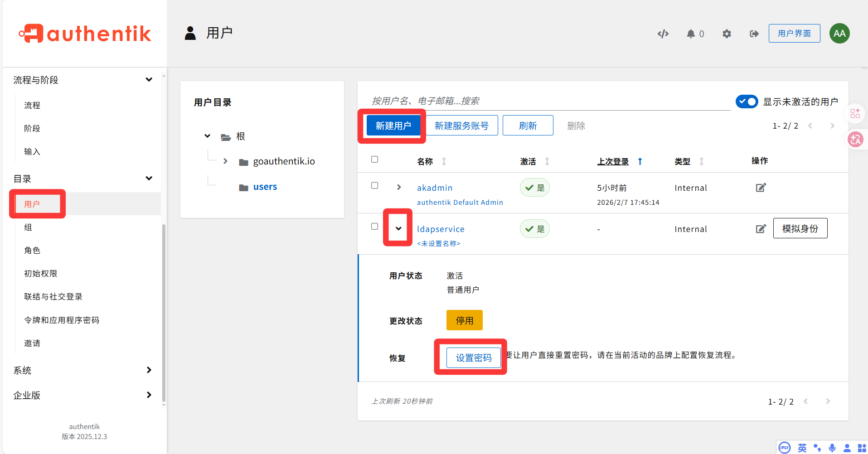Click the sign out icon
The width and height of the screenshot is (868, 454).
[x=754, y=34]
